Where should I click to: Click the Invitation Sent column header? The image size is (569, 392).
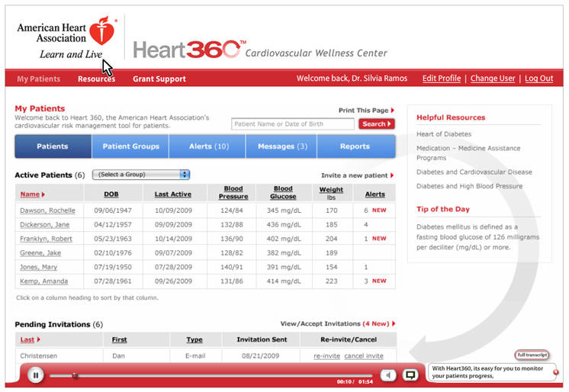point(262,339)
